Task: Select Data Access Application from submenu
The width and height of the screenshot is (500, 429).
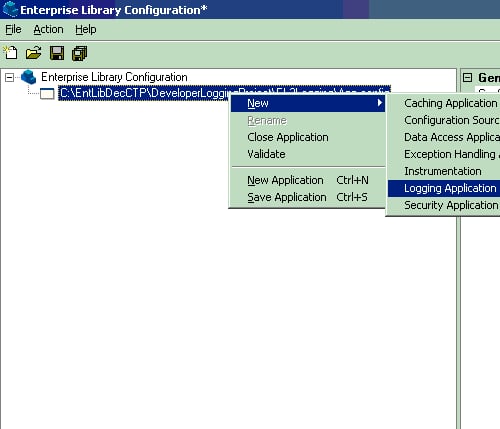Action: (x=444, y=137)
